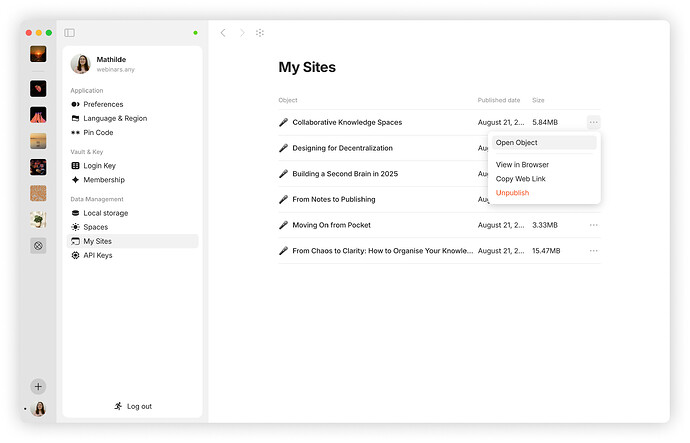Go back with the left arrow

coord(223,33)
